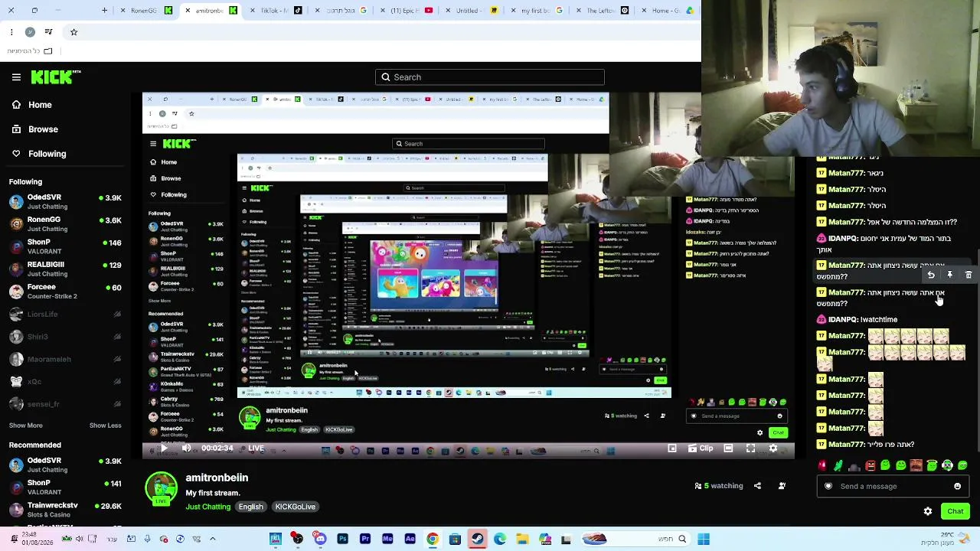The image size is (980, 551).
Task: Open chat settings gear
Action: pos(928,511)
